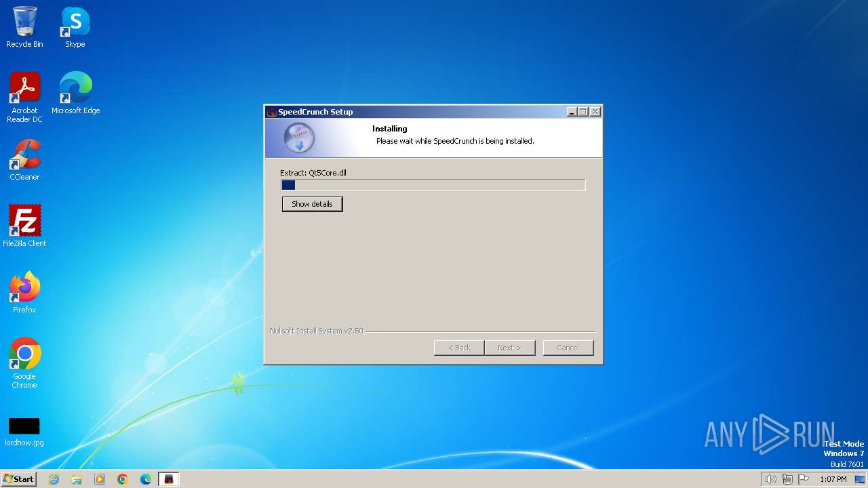Open Internet Explorer from taskbar
868x488 pixels.
coord(54,479)
